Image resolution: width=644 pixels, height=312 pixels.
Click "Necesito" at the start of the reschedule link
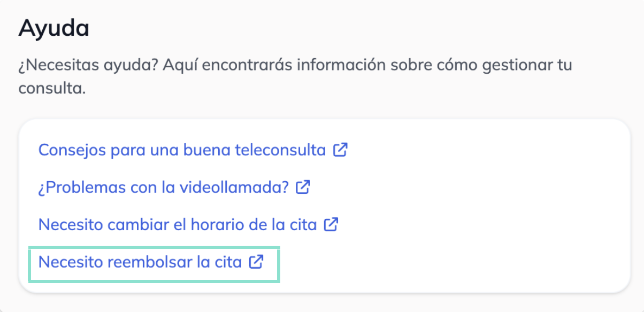[71, 224]
